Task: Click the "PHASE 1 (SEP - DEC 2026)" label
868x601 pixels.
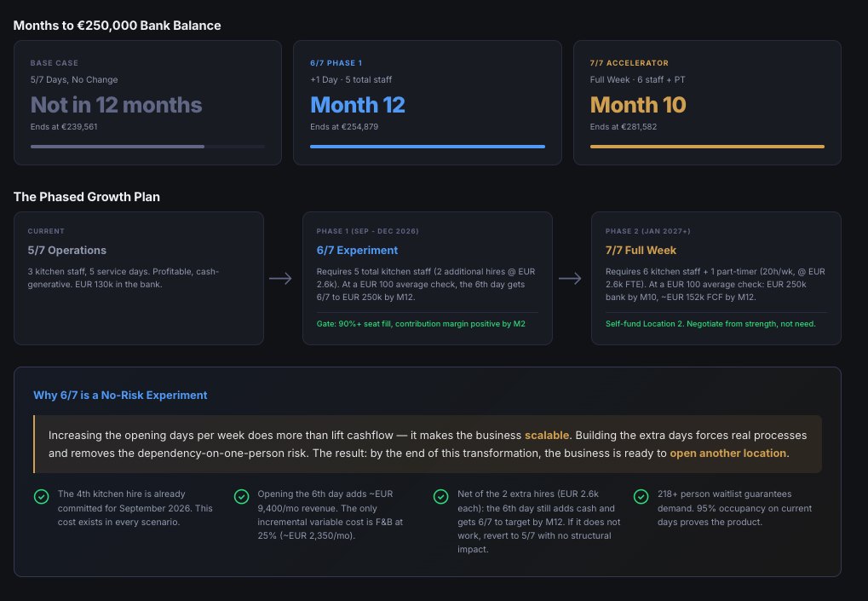Action: coord(368,232)
